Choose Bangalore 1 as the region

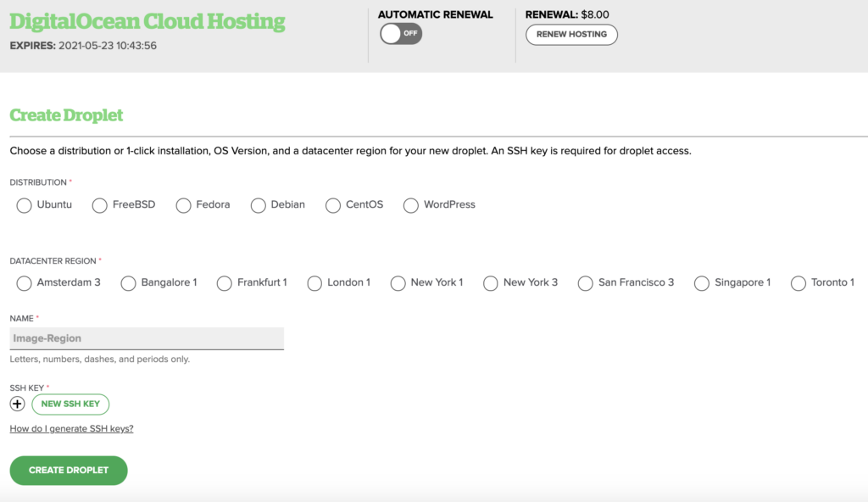[x=129, y=283]
